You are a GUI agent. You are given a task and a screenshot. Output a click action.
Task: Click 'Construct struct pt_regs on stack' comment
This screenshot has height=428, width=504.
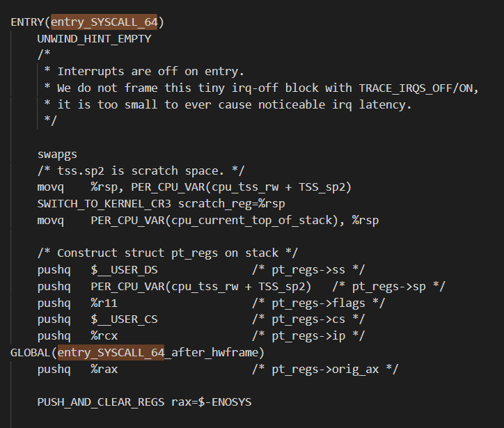click(x=168, y=253)
